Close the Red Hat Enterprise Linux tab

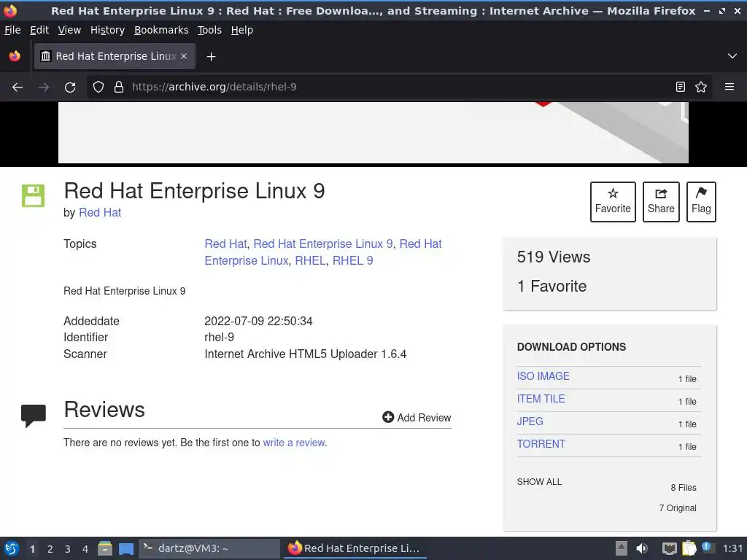click(184, 56)
